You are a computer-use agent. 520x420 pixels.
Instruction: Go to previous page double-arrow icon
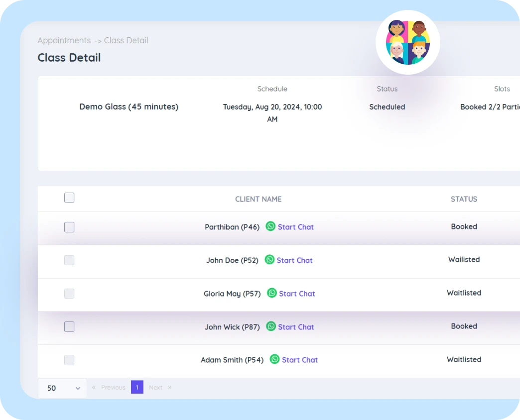click(x=94, y=387)
